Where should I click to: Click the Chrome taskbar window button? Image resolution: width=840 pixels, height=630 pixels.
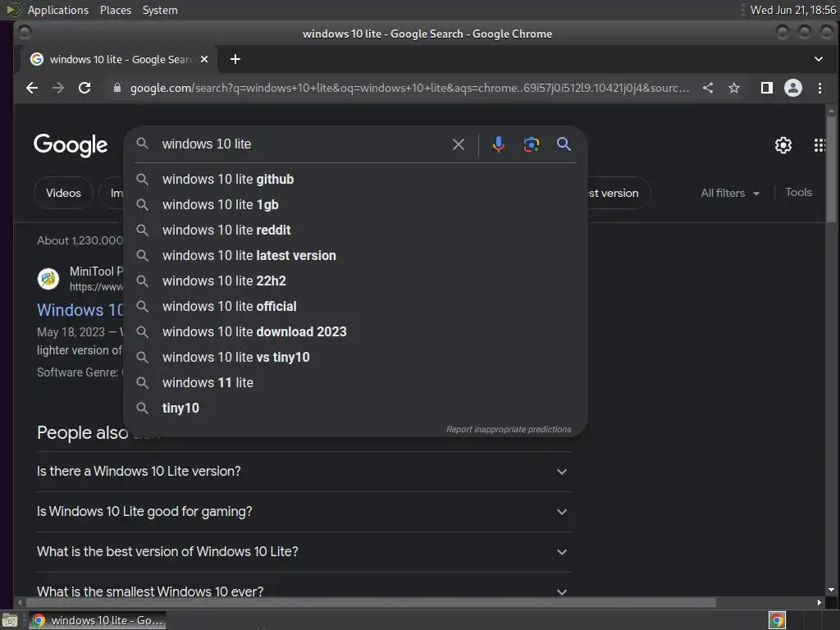[x=97, y=620]
